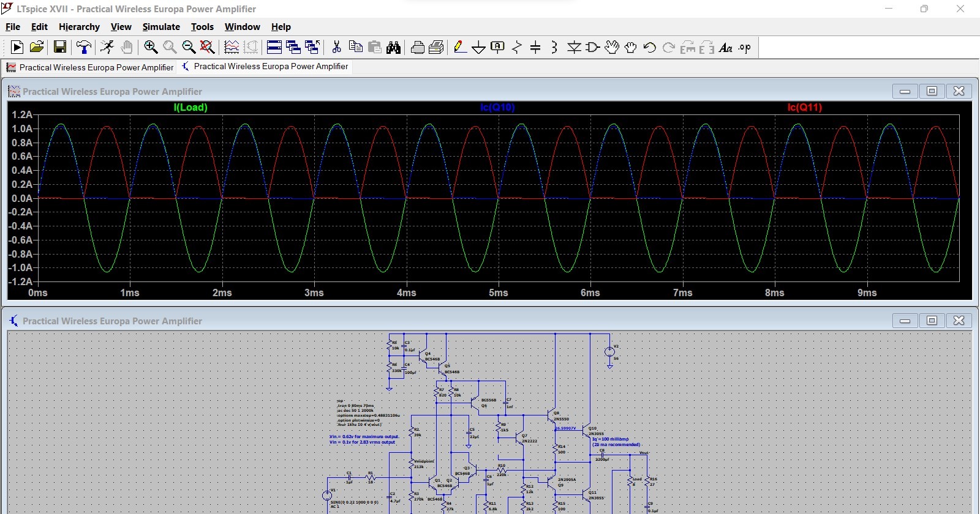Image resolution: width=980 pixels, height=514 pixels.
Task: Click the Print icon
Action: pyautogui.click(x=437, y=47)
